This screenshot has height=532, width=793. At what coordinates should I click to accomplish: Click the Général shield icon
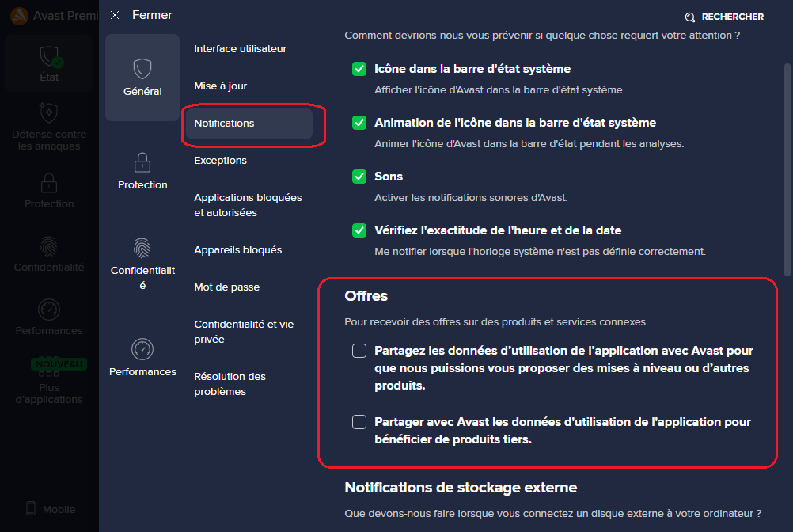click(142, 69)
